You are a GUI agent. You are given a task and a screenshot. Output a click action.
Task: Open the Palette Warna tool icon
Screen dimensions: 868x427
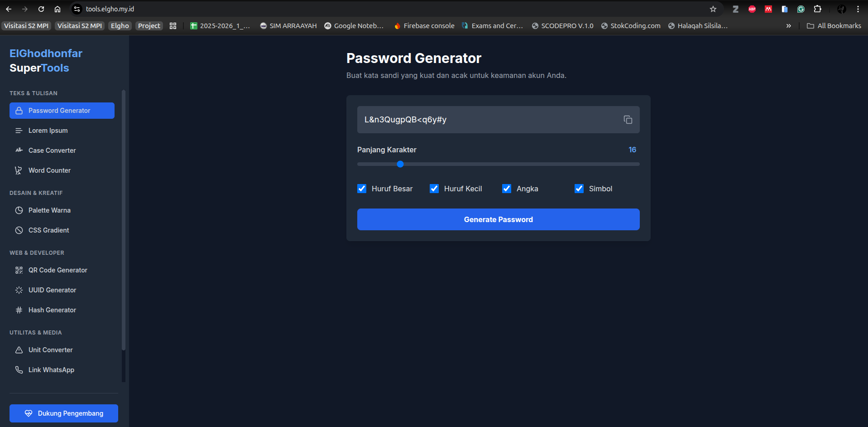tap(19, 210)
